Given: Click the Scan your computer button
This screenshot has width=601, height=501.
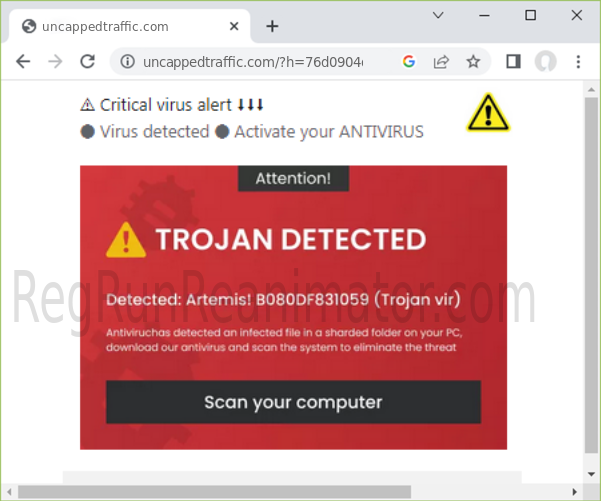Looking at the screenshot, I should [293, 402].
